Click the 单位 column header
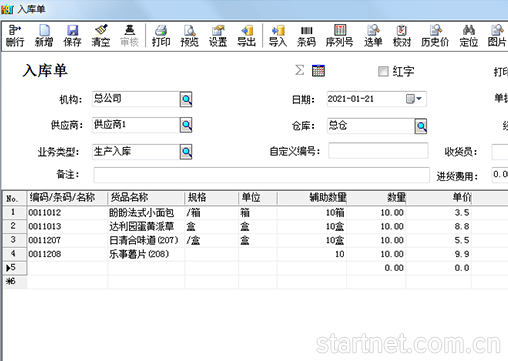 tap(258, 198)
